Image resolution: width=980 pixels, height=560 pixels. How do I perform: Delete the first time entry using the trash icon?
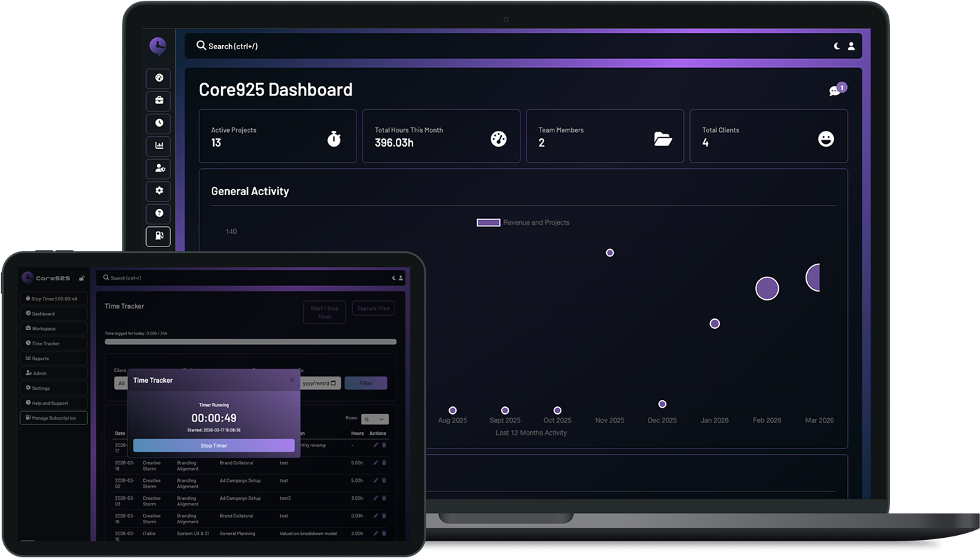point(384,445)
